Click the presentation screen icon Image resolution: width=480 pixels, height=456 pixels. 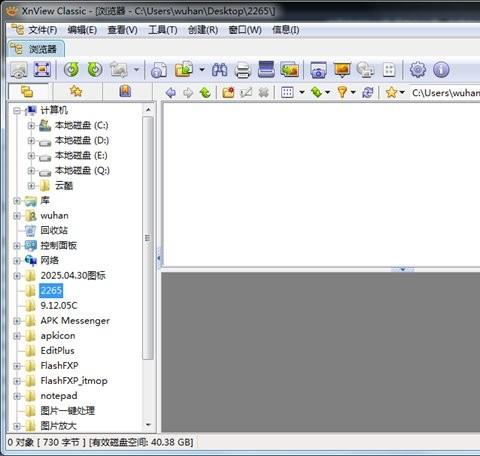pos(342,70)
